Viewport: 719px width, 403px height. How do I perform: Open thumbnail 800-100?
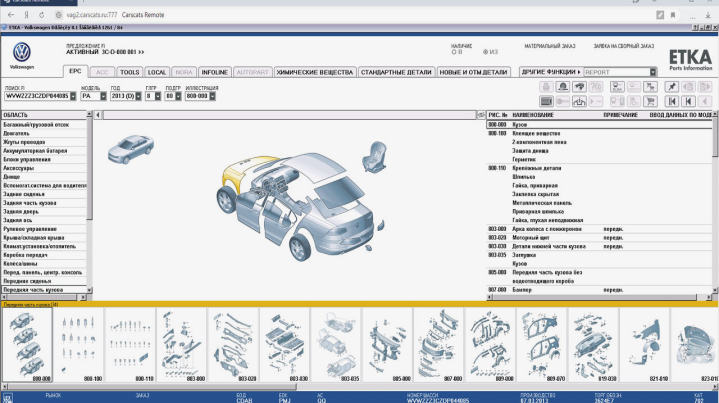click(x=78, y=345)
